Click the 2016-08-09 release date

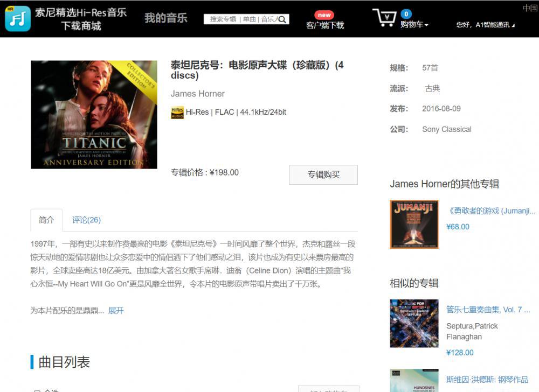point(441,109)
